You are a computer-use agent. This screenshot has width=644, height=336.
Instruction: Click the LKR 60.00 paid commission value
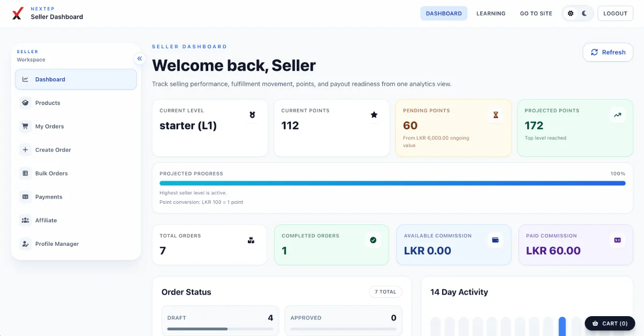[553, 251]
